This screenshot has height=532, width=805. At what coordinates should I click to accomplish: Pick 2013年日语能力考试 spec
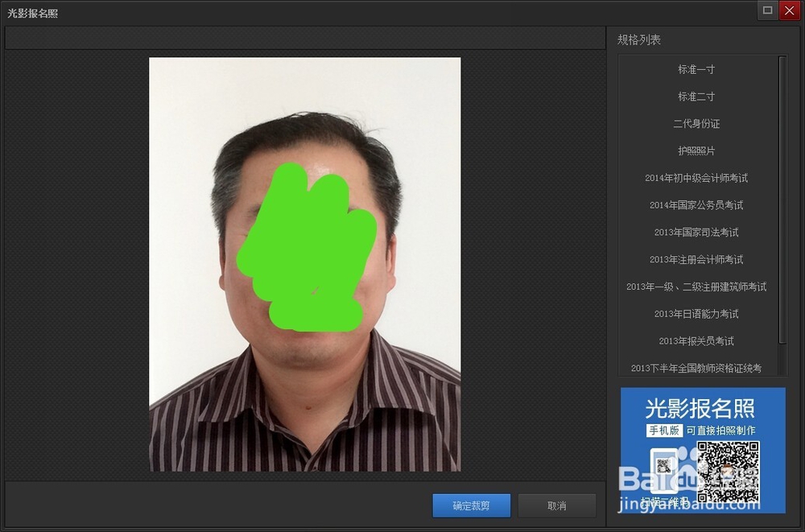(696, 314)
